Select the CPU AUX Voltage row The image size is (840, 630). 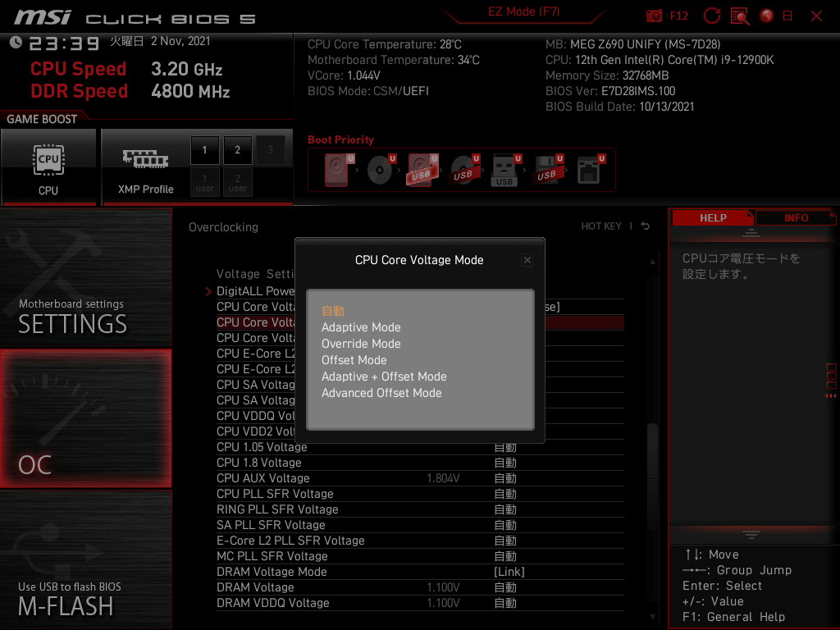click(x=420, y=478)
